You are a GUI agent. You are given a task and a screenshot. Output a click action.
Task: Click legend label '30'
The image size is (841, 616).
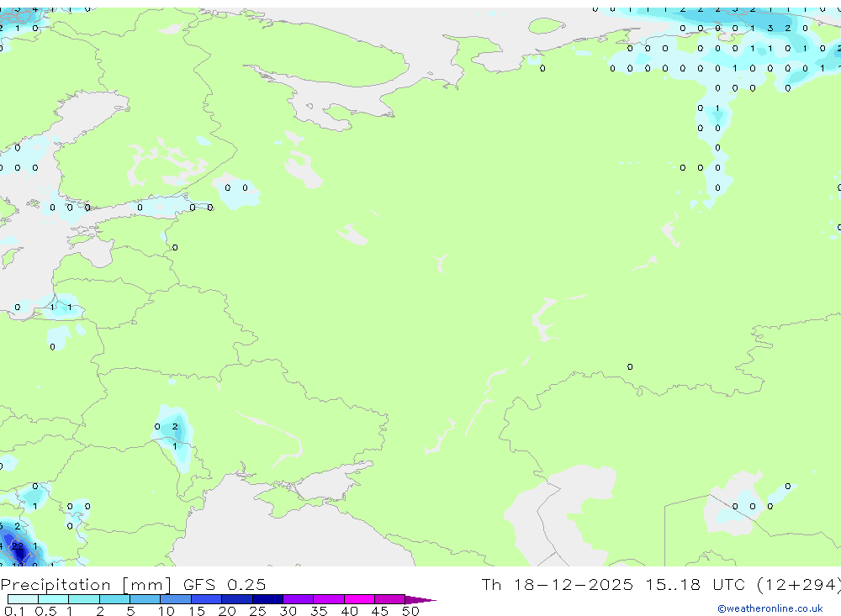288,611
